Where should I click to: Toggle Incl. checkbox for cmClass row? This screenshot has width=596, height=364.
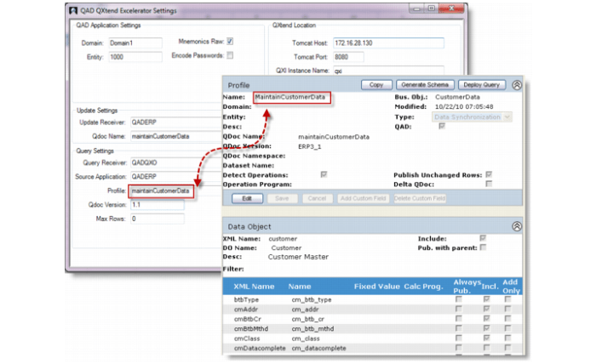(486, 338)
